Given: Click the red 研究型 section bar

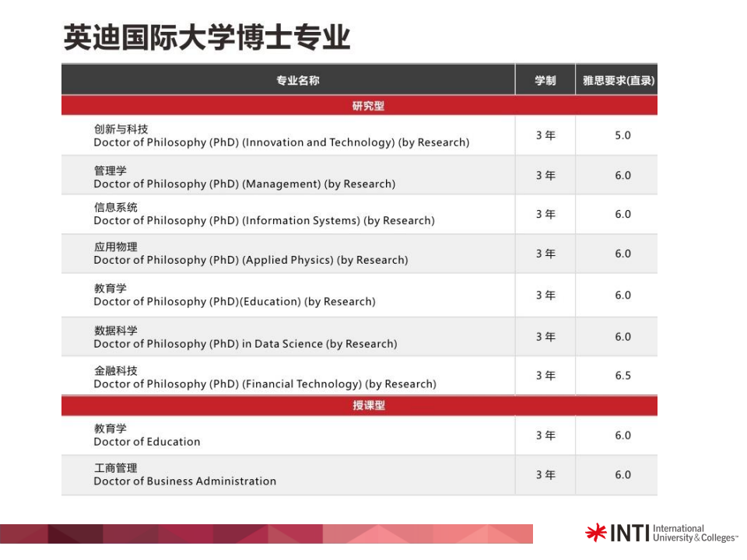Looking at the screenshot, I should 359,105.
